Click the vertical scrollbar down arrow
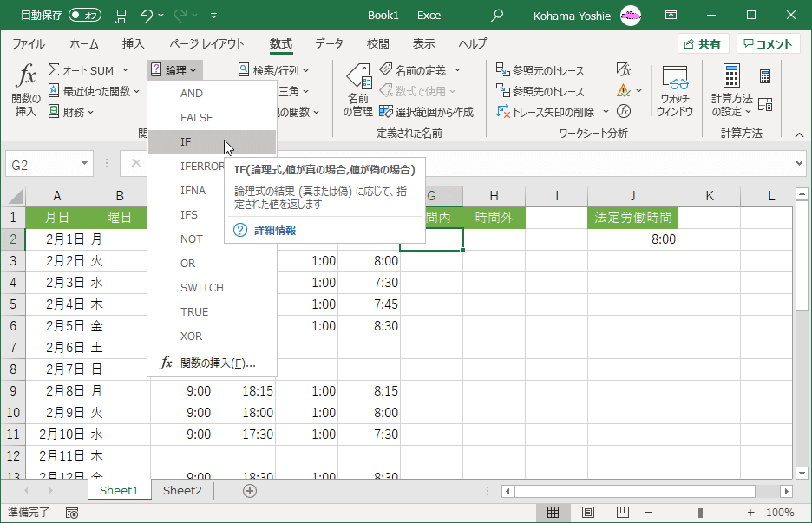Viewport: 812px width, 523px height. (x=802, y=473)
